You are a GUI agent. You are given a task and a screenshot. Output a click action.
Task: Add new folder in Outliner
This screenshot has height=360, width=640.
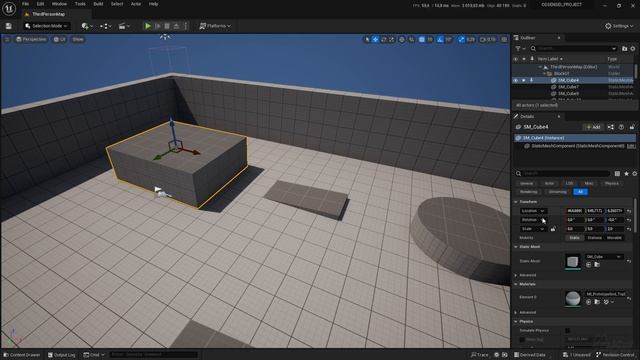click(x=624, y=49)
